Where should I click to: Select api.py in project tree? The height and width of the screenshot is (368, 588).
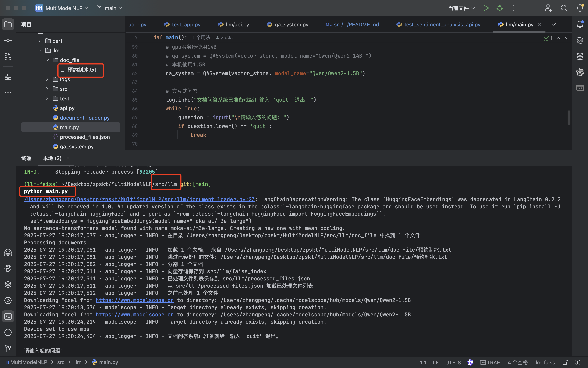pos(64,108)
